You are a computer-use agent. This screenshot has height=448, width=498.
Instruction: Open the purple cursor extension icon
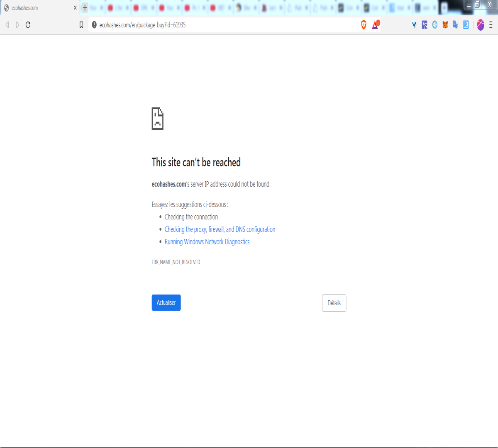425,25
